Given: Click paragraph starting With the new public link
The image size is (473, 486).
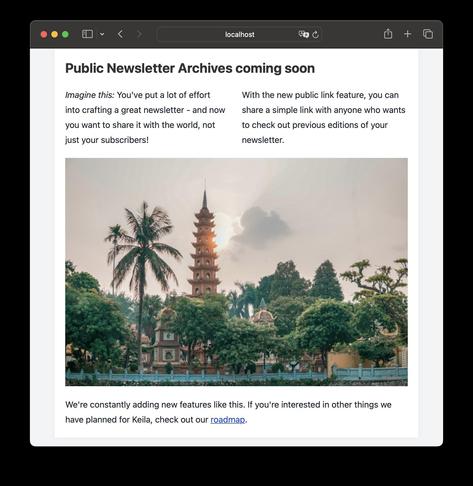Looking at the screenshot, I should pos(323,117).
